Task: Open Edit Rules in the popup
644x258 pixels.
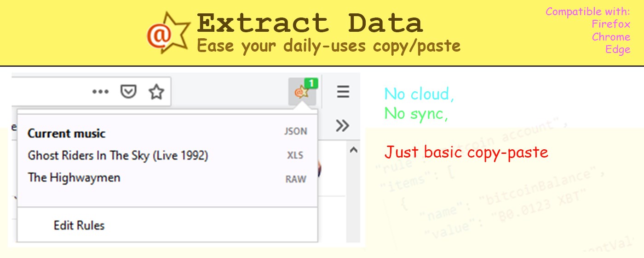Action: coord(79,226)
